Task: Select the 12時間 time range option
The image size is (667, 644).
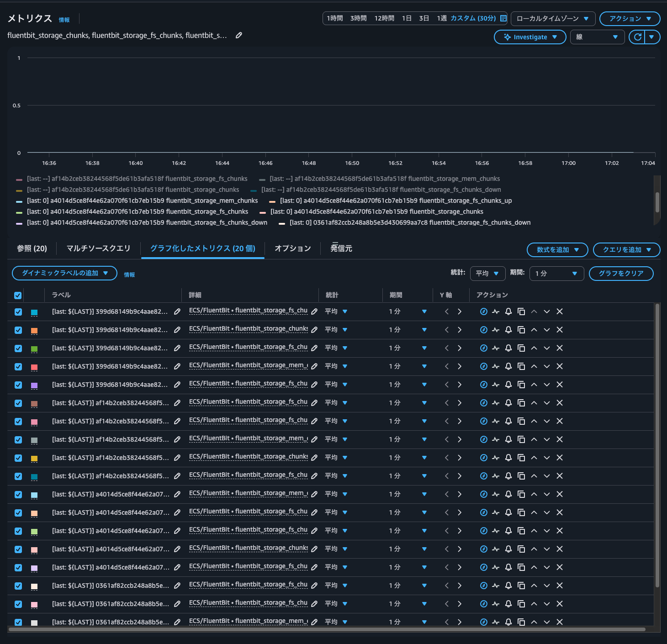Action: tap(384, 18)
